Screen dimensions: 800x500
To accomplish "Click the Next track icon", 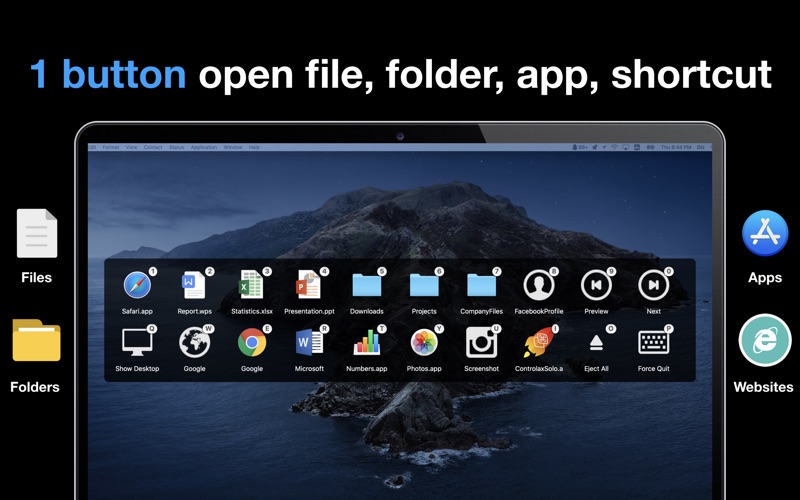I will point(654,285).
